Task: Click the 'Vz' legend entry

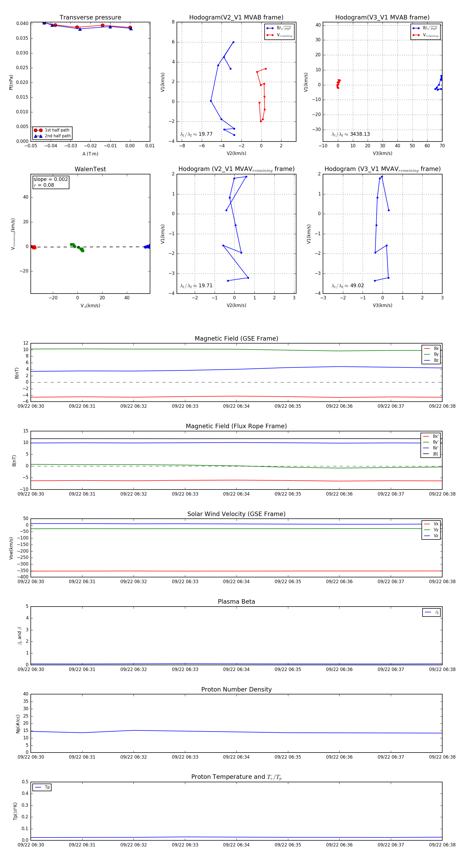Action: point(431,536)
